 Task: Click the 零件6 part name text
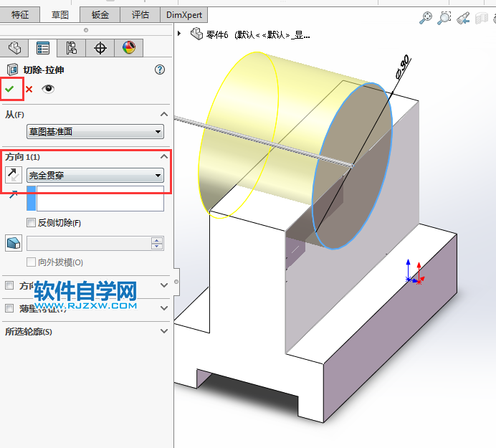(217, 34)
